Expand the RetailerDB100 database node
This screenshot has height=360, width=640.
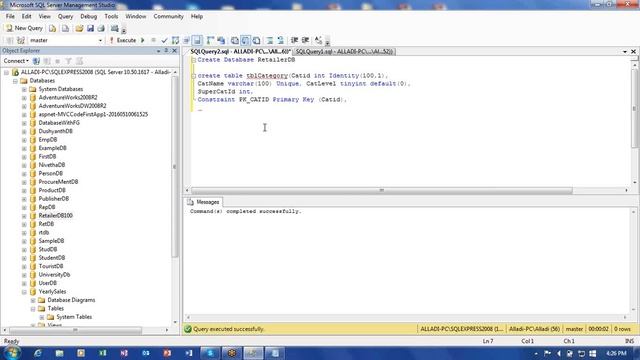click(24, 216)
